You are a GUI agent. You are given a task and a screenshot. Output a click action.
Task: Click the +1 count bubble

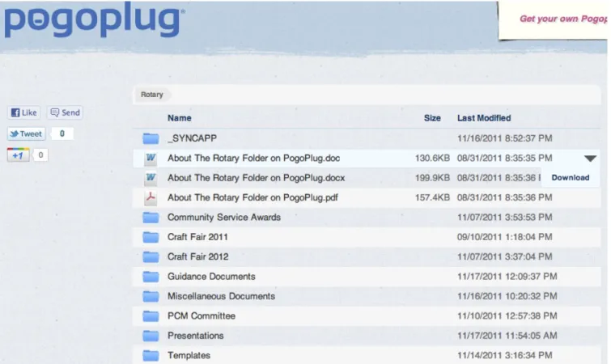(x=40, y=155)
